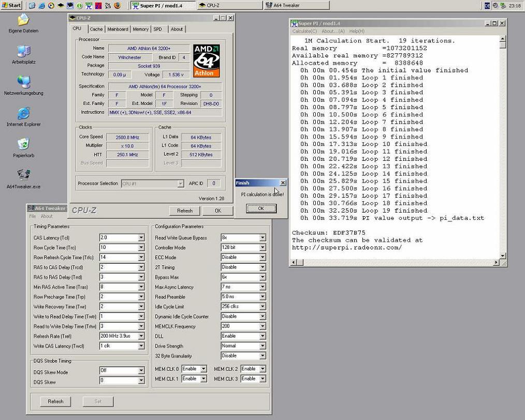
Task: Open the About menu in A64 Tweaker
Action: pyautogui.click(x=47, y=216)
